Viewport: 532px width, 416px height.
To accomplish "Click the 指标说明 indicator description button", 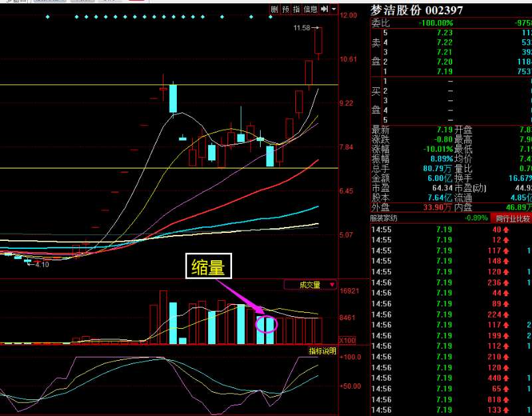I will coord(322,351).
